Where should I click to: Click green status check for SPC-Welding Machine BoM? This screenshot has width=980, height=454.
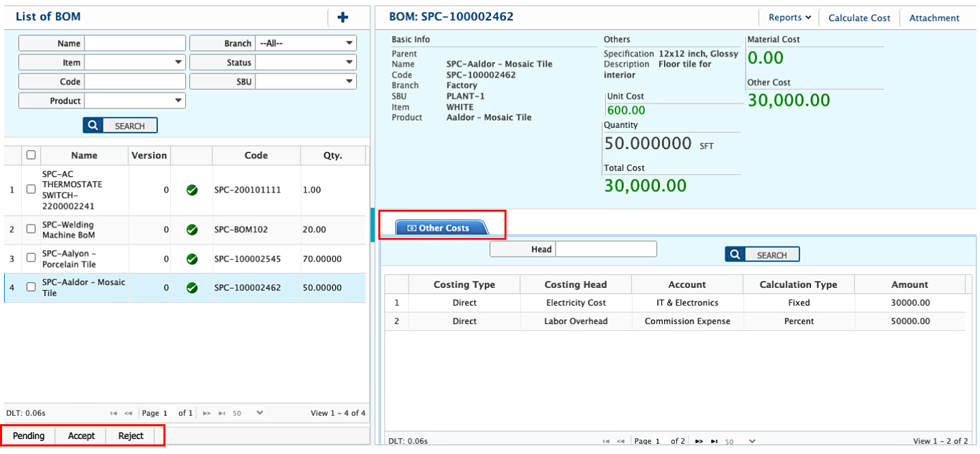[x=192, y=230]
